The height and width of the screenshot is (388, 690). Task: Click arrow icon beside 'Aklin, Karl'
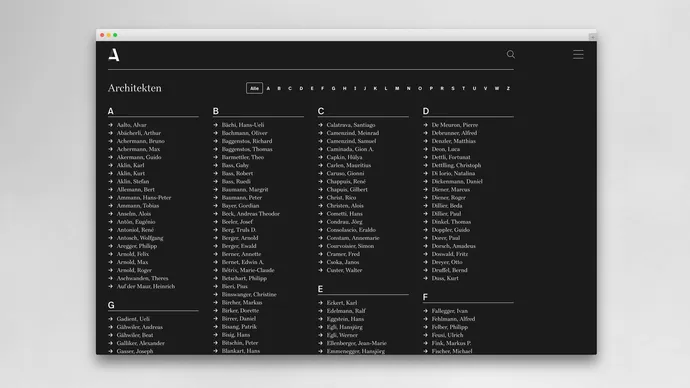[111, 165]
